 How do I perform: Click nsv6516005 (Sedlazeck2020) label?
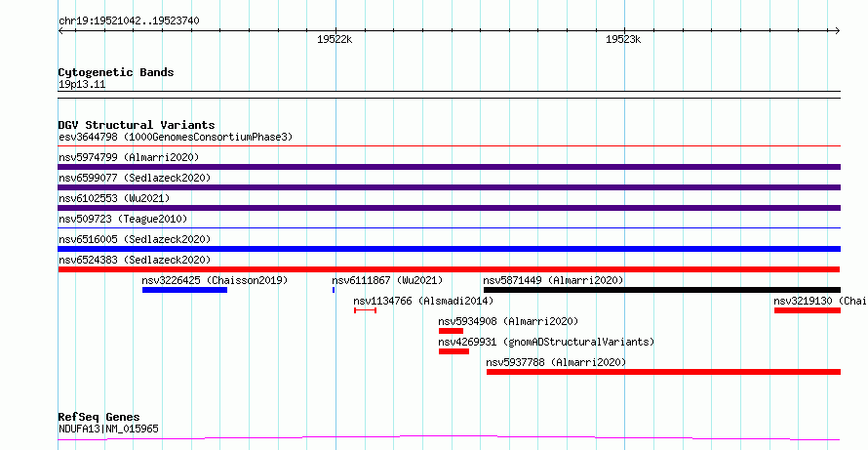coord(135,239)
